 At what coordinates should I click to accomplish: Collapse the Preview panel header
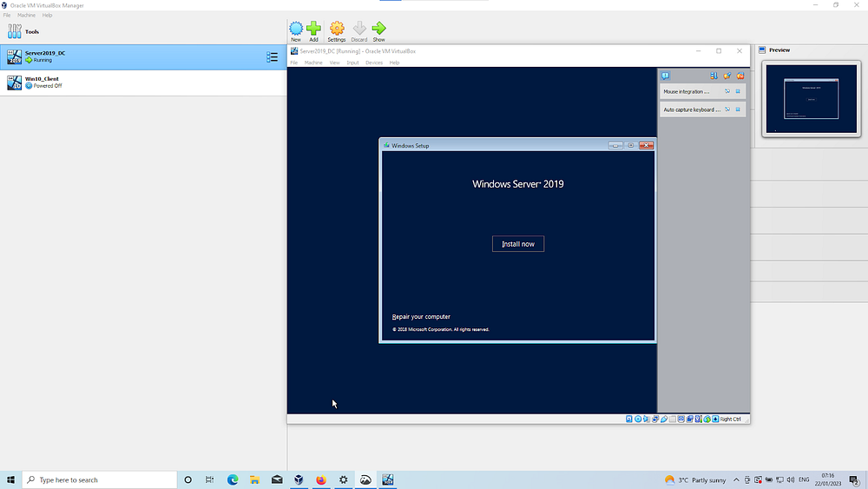779,50
